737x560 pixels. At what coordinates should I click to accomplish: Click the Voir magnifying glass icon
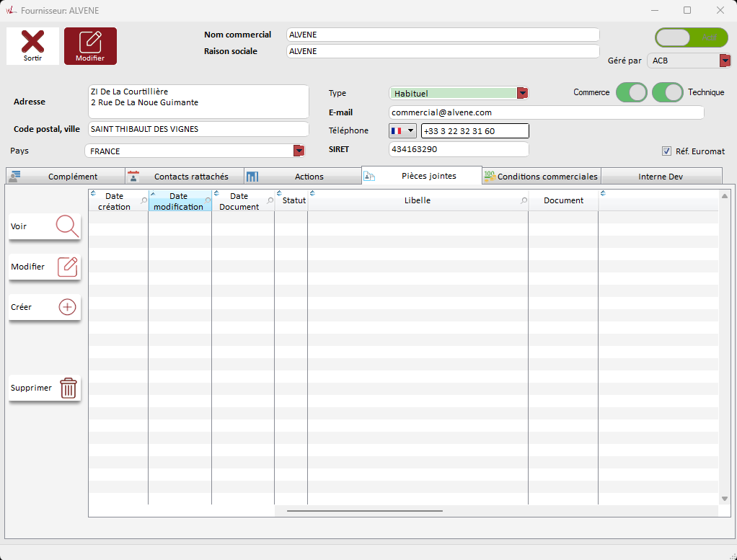pyautogui.click(x=67, y=226)
